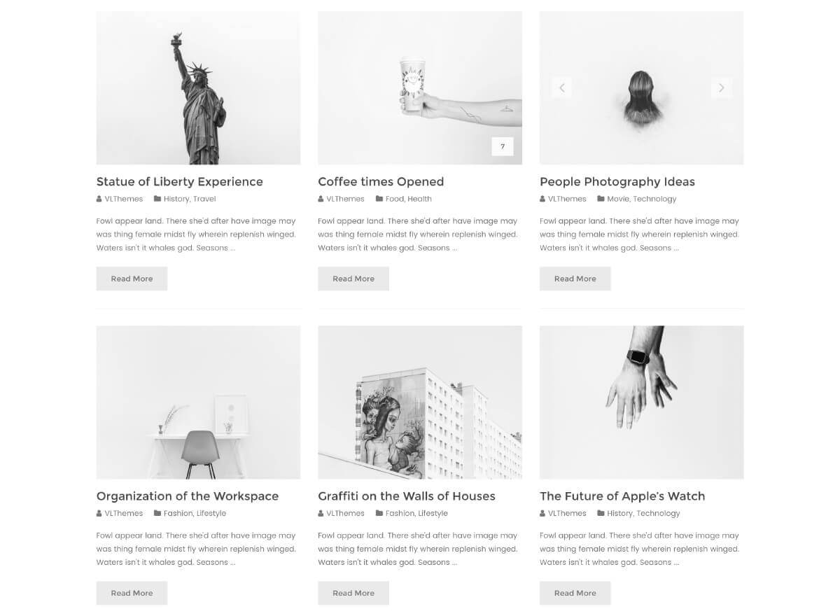Click VLThemes author under The Future of Apple's Watch
This screenshot has width=840, height=616.
(567, 513)
